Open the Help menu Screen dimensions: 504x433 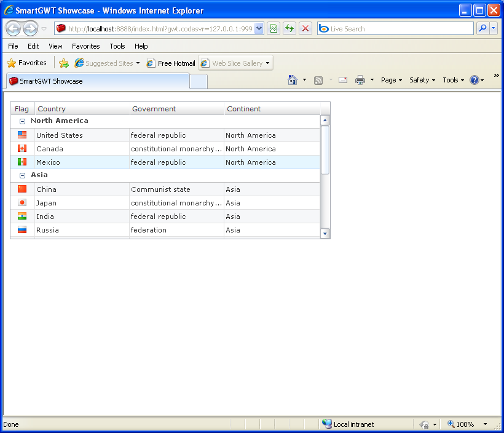point(141,46)
